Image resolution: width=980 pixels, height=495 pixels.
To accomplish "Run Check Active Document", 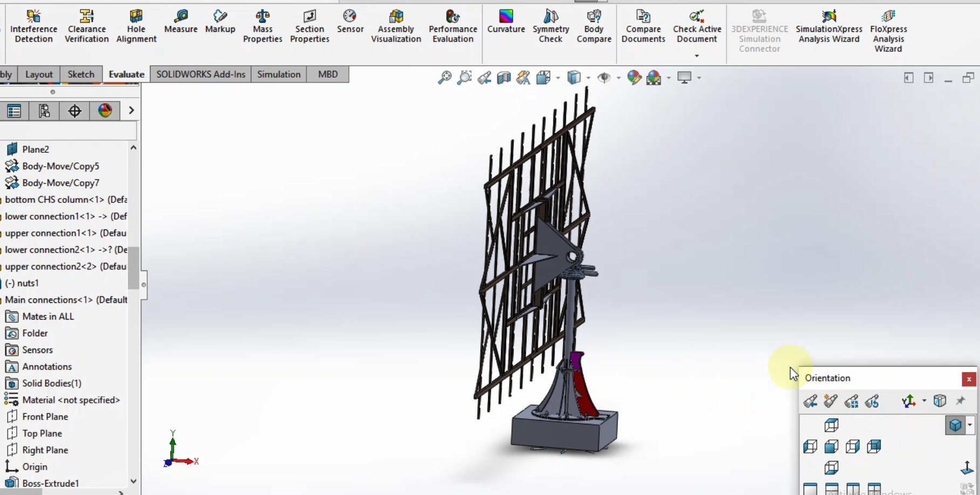I will (697, 26).
